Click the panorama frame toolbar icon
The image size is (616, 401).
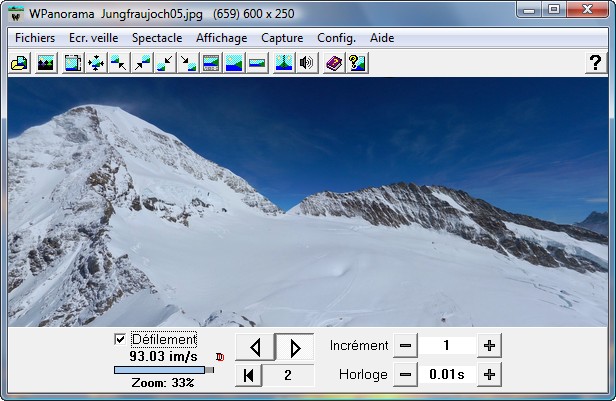[73, 63]
